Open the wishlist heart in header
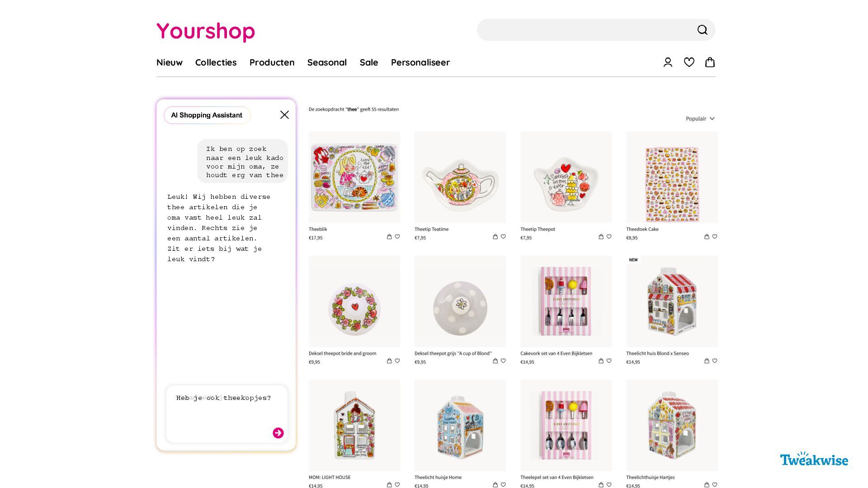 point(689,62)
